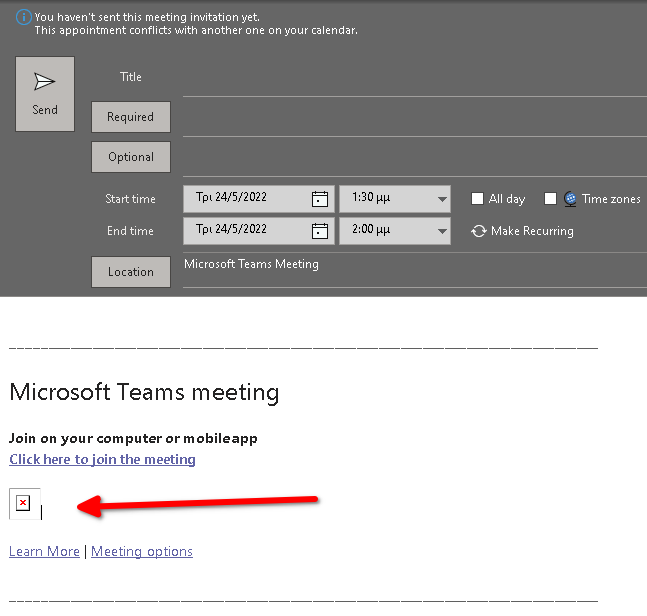The height and width of the screenshot is (616, 647).
Task: Focus the Required attendees input field
Action: 415,119
